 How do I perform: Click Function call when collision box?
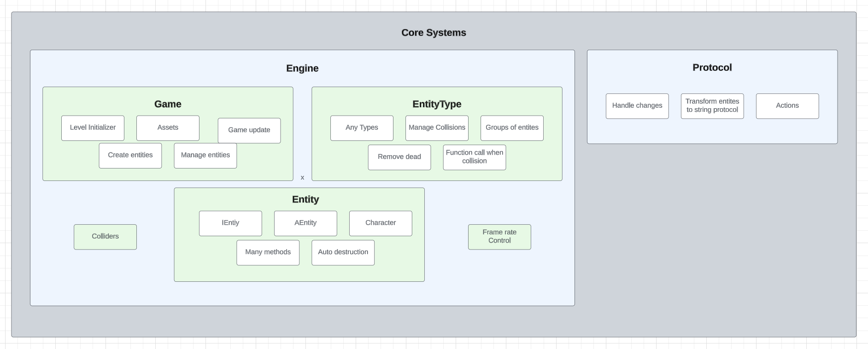point(475,157)
